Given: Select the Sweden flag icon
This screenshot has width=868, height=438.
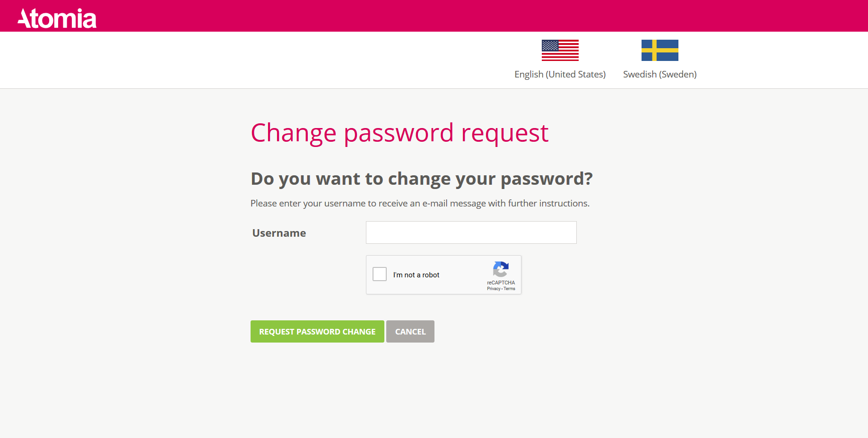Looking at the screenshot, I should click(660, 50).
